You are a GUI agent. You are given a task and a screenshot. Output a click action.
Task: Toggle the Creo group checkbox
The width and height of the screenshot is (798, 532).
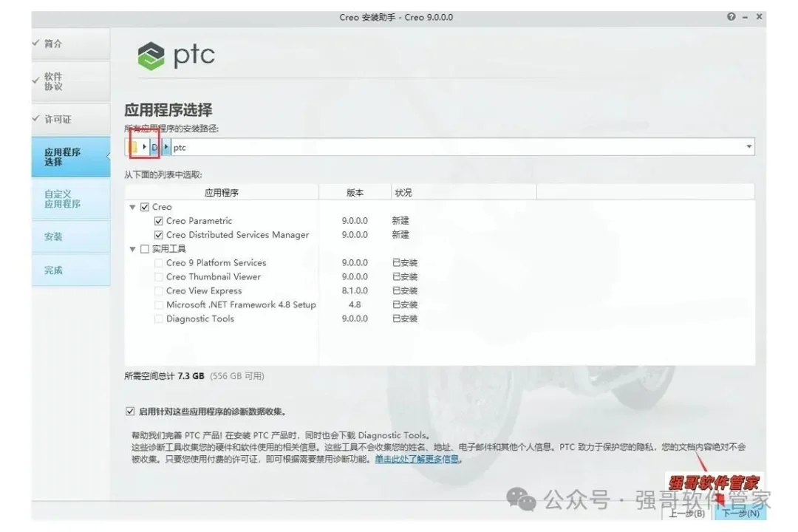[x=145, y=207]
